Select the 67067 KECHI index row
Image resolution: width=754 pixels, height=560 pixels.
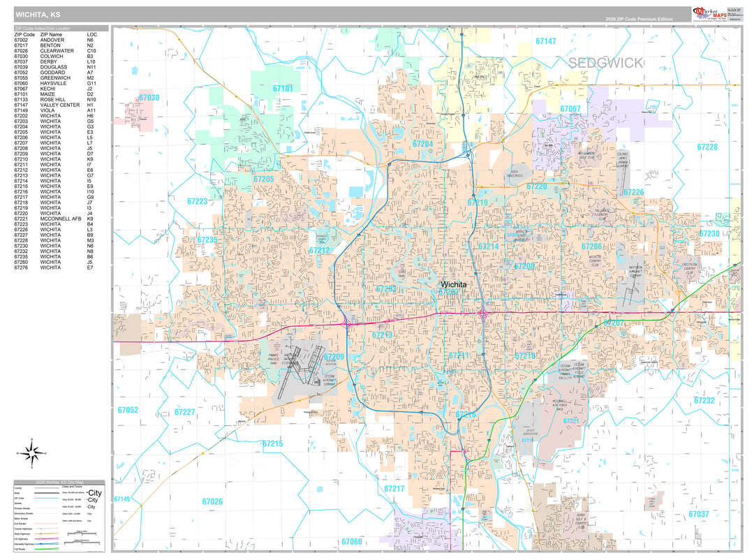click(55, 89)
